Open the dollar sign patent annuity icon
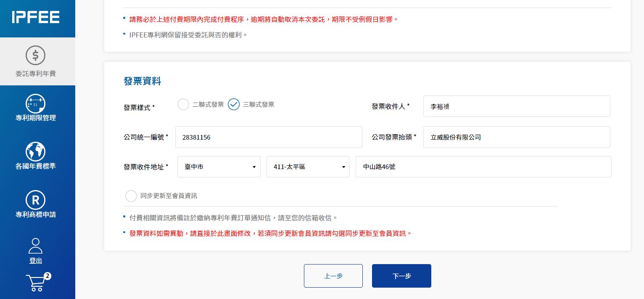 36,56
